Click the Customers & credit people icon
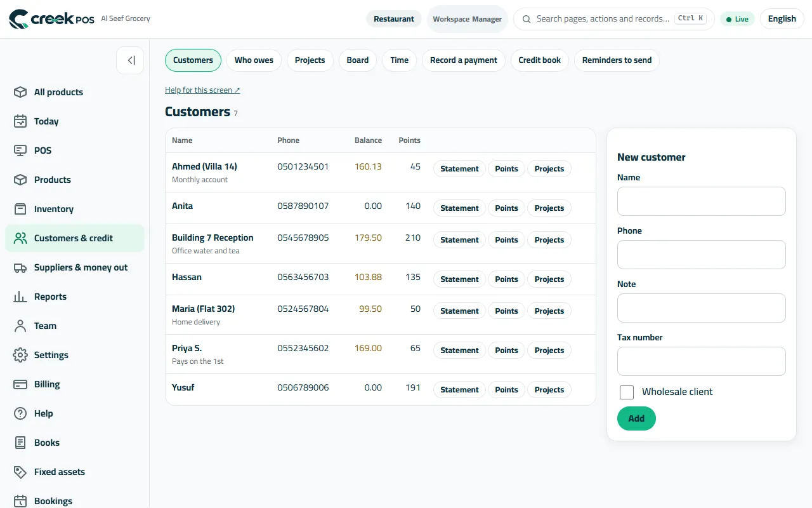Image resolution: width=812 pixels, height=508 pixels. pyautogui.click(x=20, y=238)
